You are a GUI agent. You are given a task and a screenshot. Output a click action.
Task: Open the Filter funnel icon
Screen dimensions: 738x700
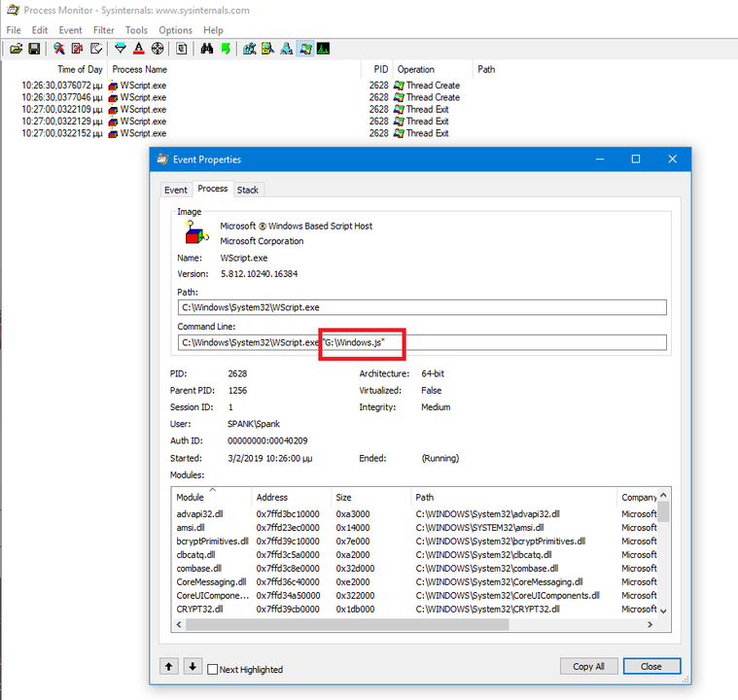[x=121, y=49]
